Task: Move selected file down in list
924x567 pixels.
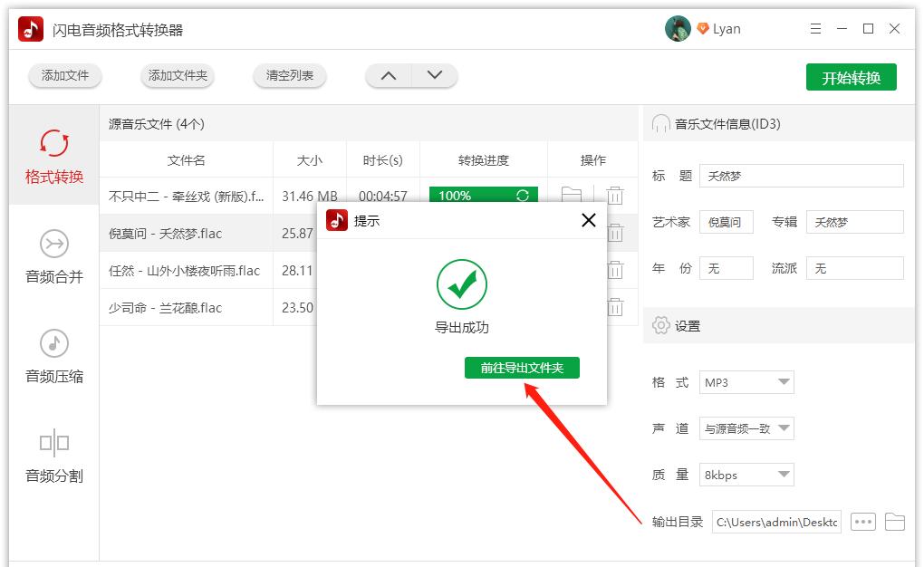Action: [433, 76]
